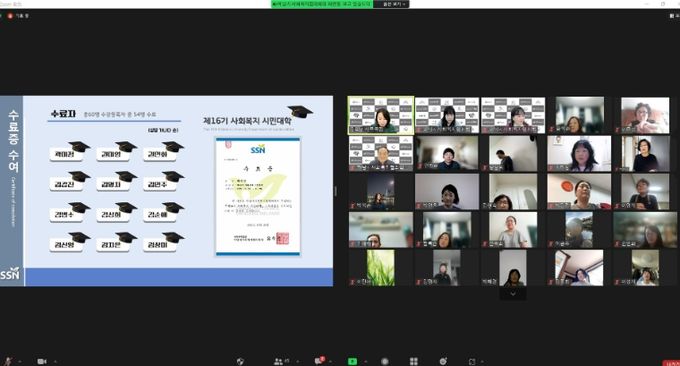Expand share screen options arrow
The width and height of the screenshot is (680, 366).
click(366, 361)
